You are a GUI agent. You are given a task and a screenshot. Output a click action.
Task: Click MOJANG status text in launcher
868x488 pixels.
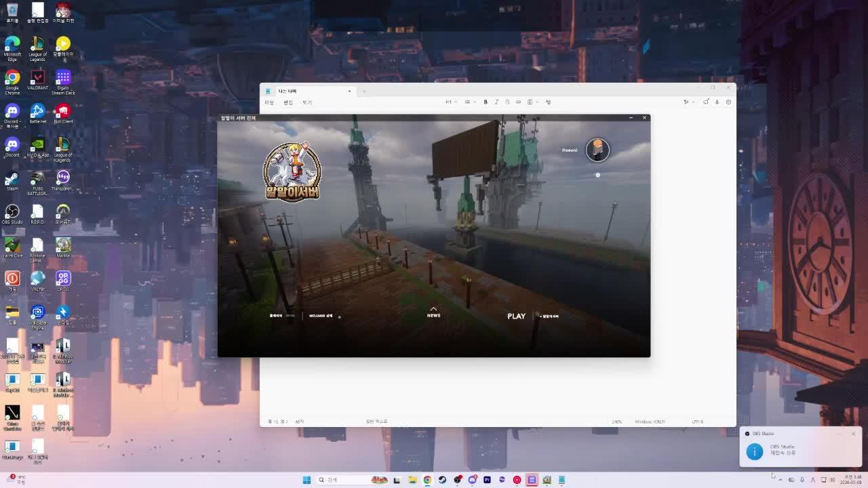coord(321,316)
